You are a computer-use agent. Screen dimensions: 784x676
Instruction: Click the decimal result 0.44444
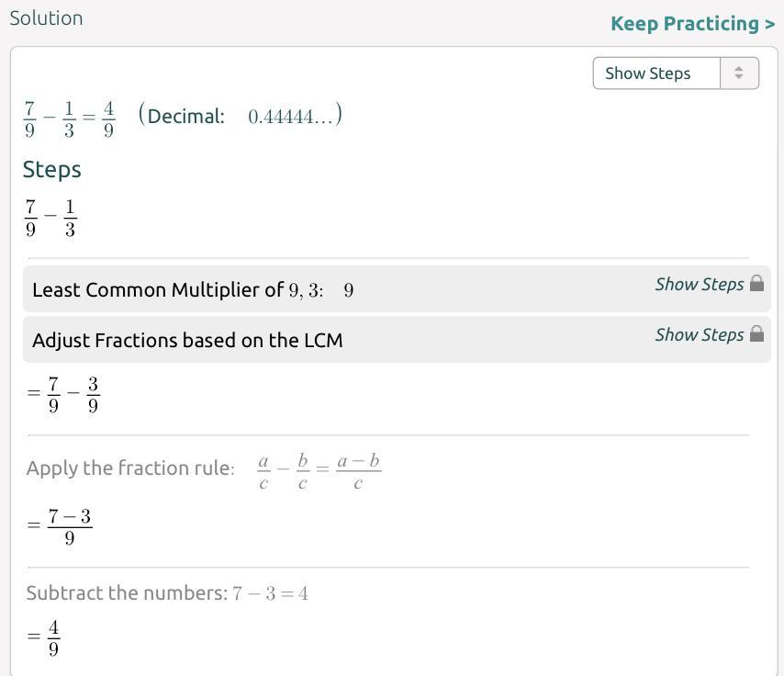click(x=292, y=117)
